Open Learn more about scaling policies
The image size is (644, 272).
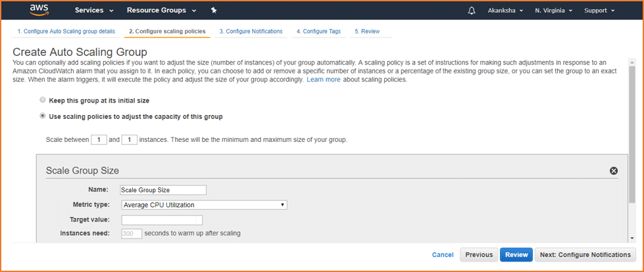[323, 79]
